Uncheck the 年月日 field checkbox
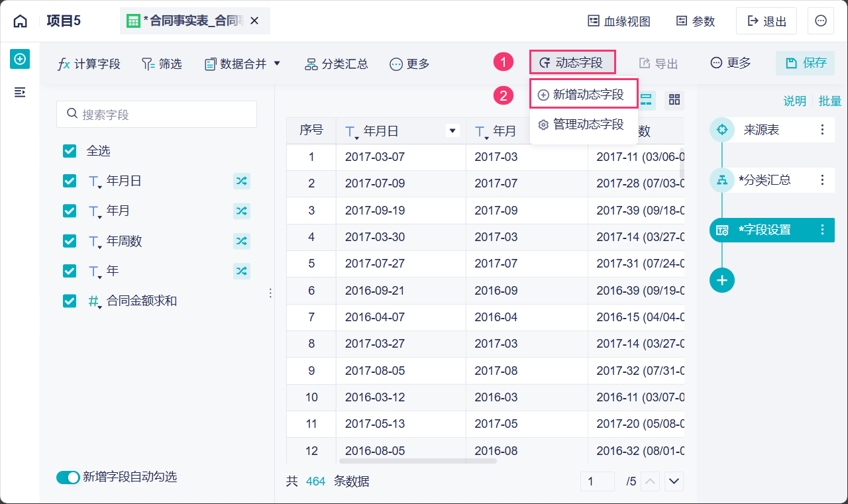Viewport: 848px width, 504px height. 70,181
